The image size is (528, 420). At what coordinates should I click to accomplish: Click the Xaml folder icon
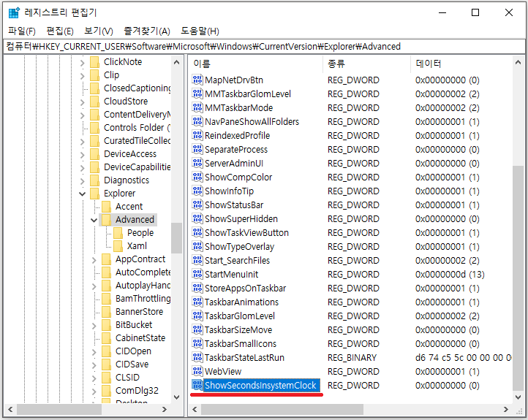118,246
